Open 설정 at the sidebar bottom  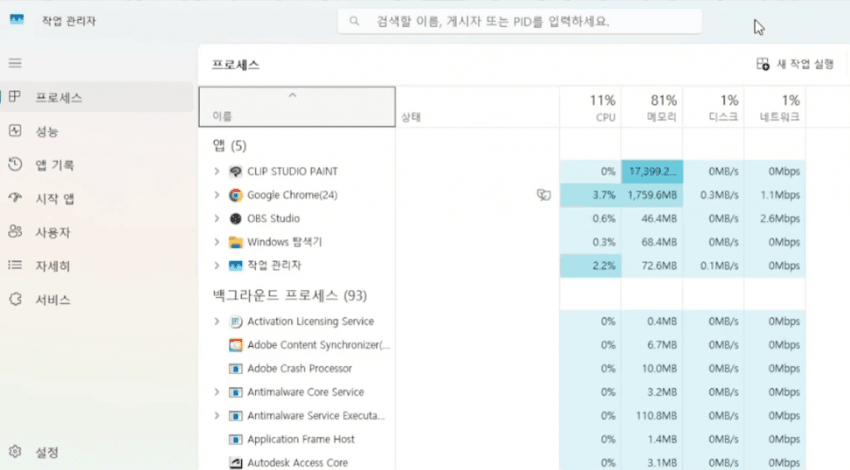click(97, 452)
